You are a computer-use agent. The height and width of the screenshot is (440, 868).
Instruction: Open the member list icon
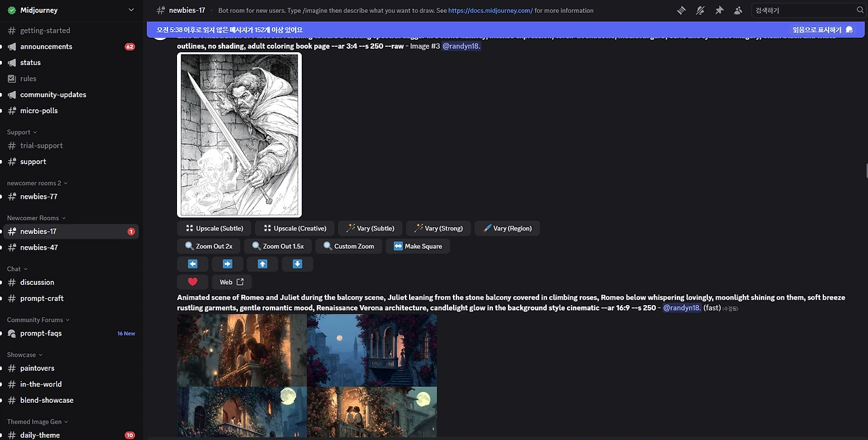tap(738, 10)
